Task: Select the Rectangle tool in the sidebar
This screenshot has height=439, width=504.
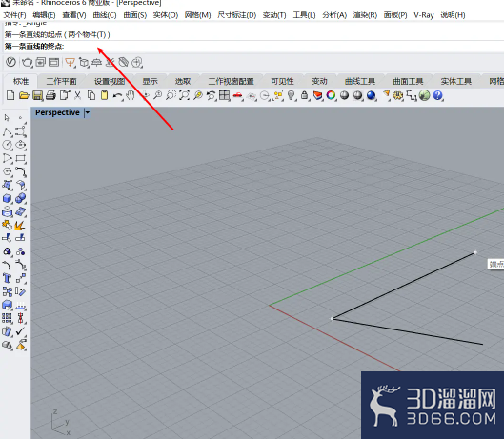Action: tap(21, 158)
